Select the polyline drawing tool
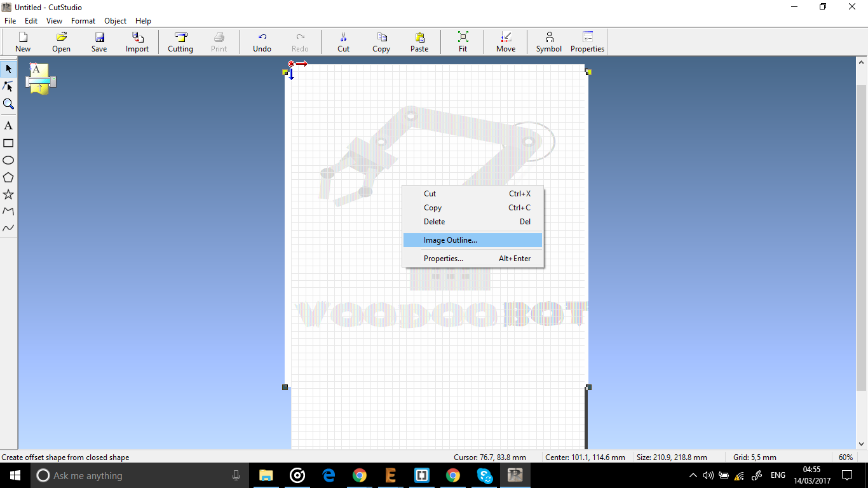Screen dimensions: 868x488 (8, 211)
